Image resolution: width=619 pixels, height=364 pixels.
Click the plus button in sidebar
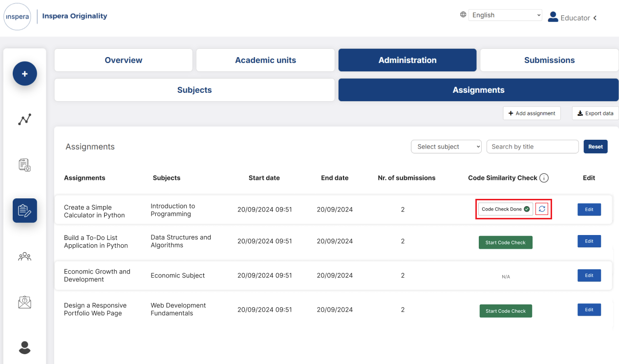[25, 74]
